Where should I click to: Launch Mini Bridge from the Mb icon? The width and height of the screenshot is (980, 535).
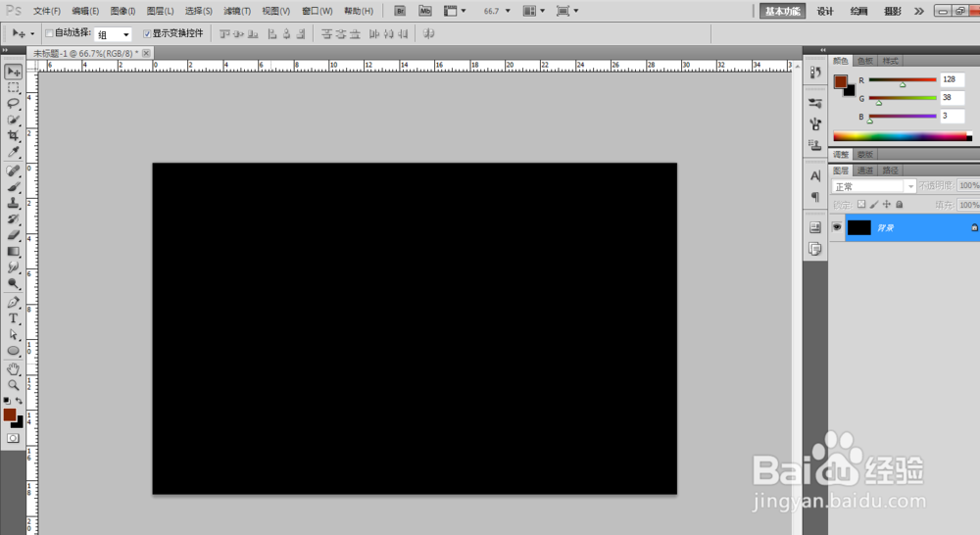[x=425, y=11]
